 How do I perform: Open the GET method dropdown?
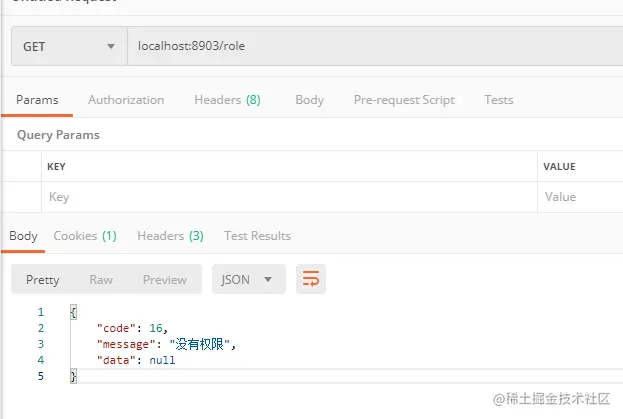point(69,46)
